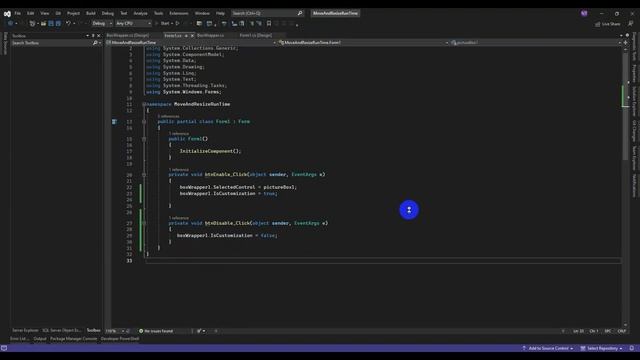
Task: Collapse the namespace MoveAndResizeRunTime block
Action: pyautogui.click(x=144, y=104)
